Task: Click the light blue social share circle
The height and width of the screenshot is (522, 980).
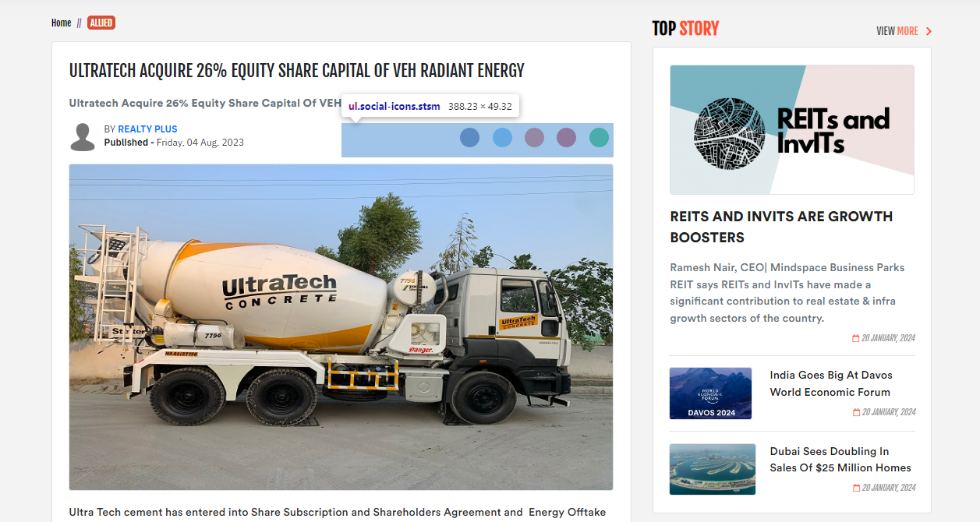Action: click(502, 138)
